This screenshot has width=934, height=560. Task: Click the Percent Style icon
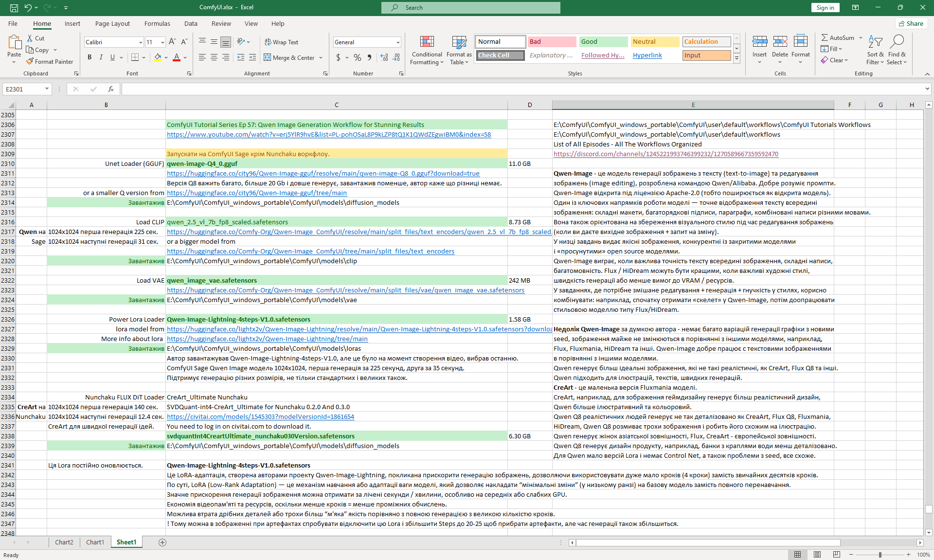[358, 57]
